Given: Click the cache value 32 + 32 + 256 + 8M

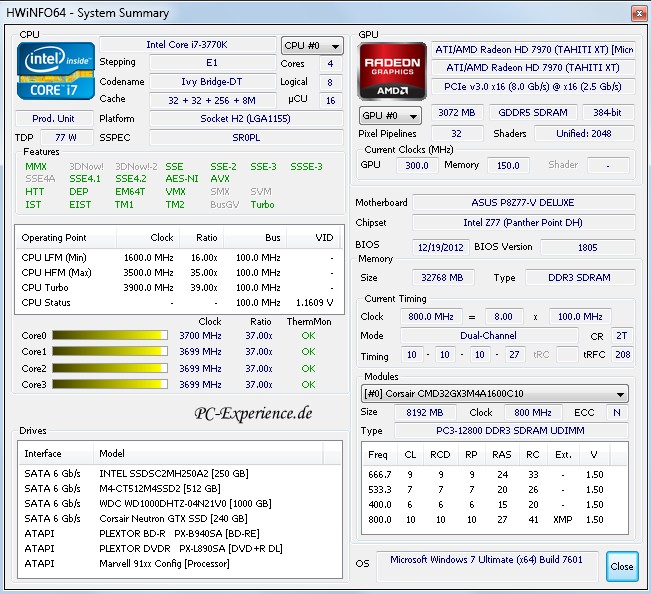Looking at the screenshot, I should [x=213, y=100].
